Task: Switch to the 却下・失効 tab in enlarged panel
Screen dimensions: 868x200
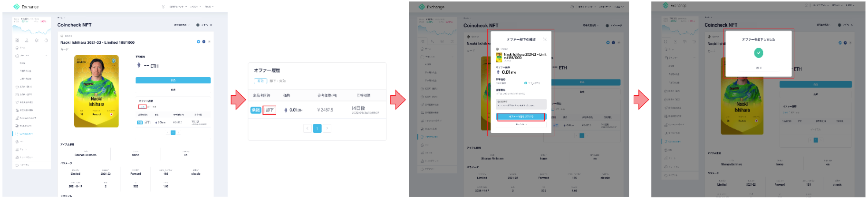Action: coord(278,81)
